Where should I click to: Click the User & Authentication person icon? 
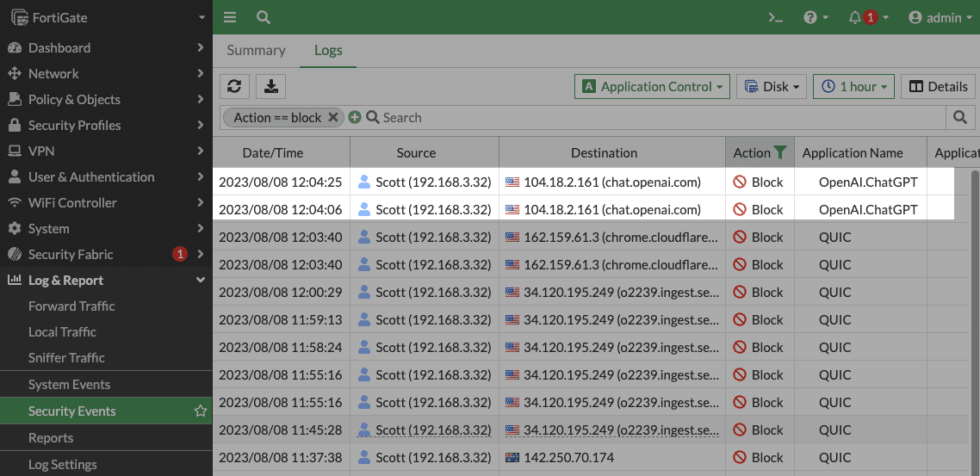(15, 176)
